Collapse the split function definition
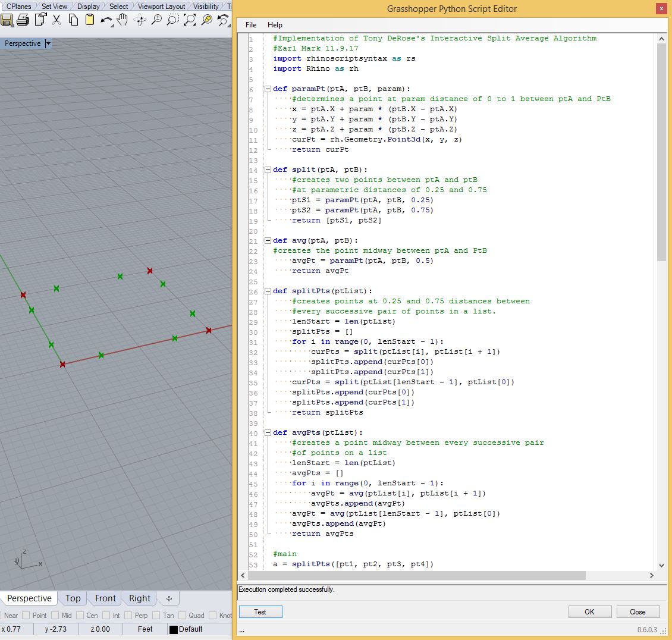The image size is (672, 640). point(268,170)
